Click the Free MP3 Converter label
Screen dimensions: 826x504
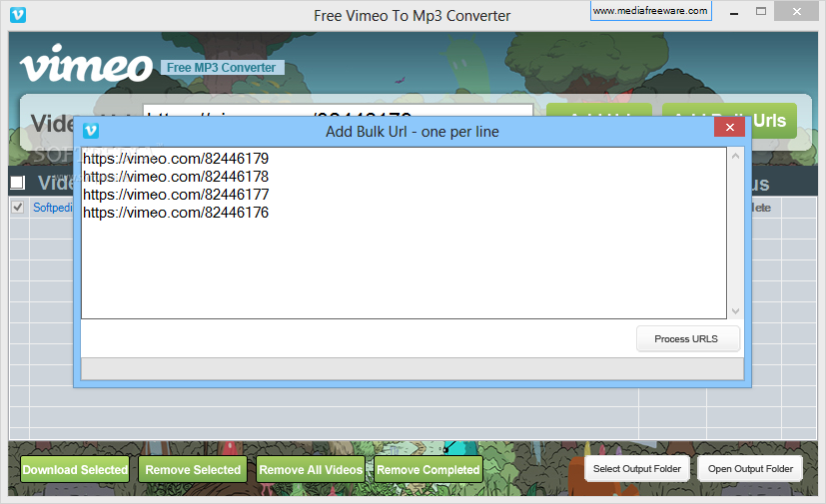[222, 68]
